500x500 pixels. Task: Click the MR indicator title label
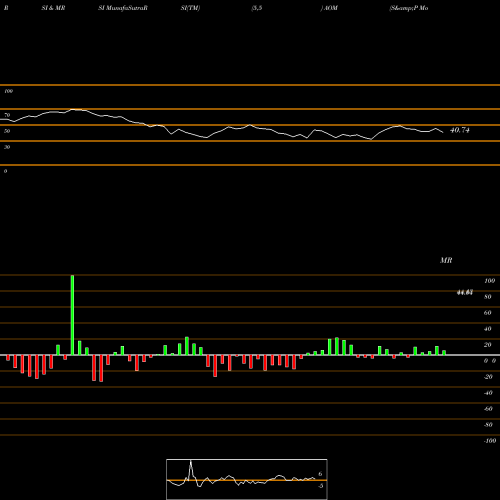point(446,260)
